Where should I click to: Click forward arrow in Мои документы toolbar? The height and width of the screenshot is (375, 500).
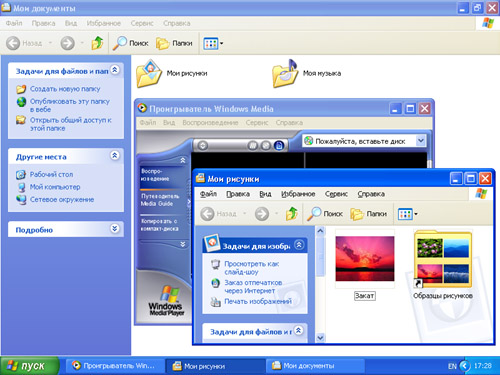pyautogui.click(x=67, y=43)
